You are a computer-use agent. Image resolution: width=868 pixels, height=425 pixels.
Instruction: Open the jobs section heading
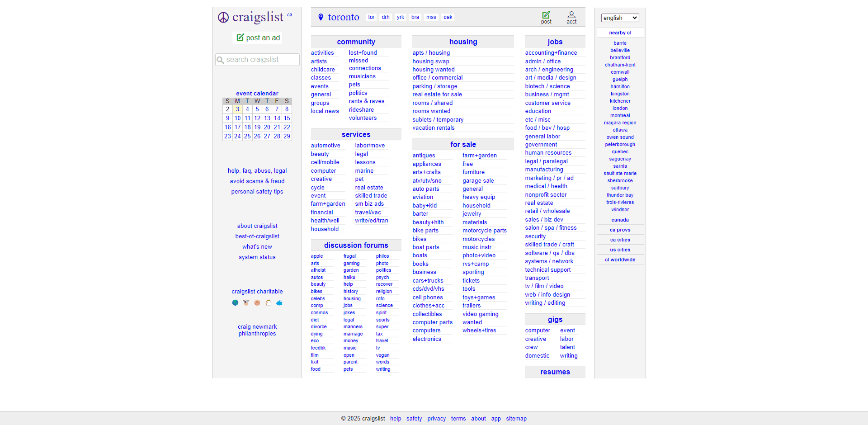(x=555, y=42)
